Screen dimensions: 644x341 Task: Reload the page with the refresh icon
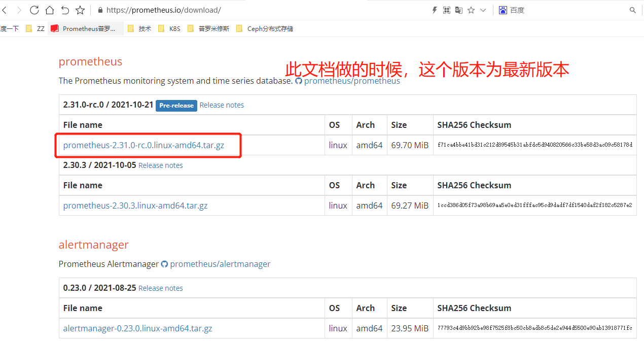point(34,10)
